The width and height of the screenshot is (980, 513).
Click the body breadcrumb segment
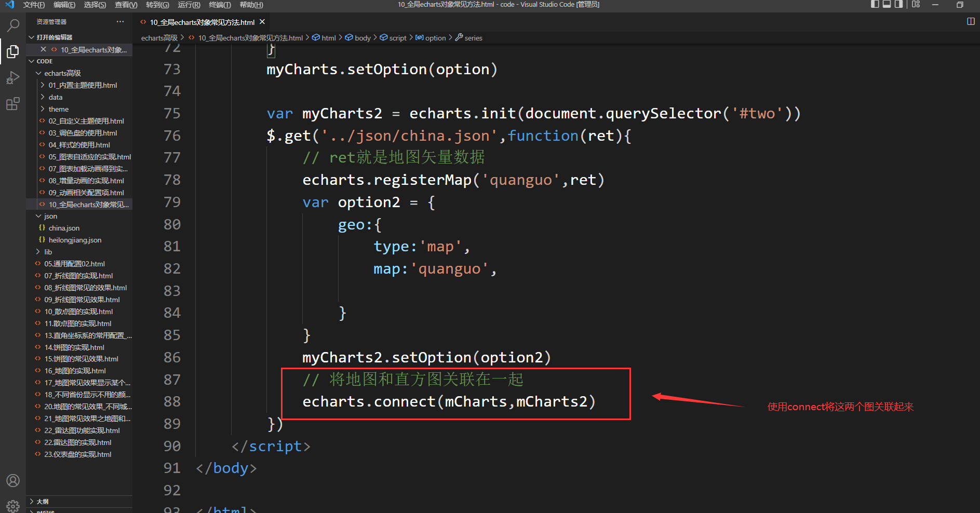click(363, 38)
